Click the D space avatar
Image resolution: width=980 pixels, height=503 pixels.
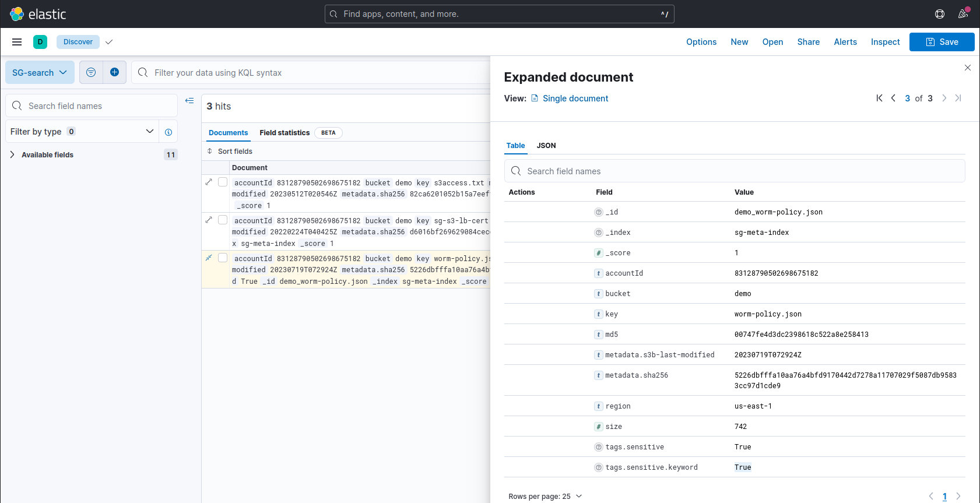click(x=40, y=42)
